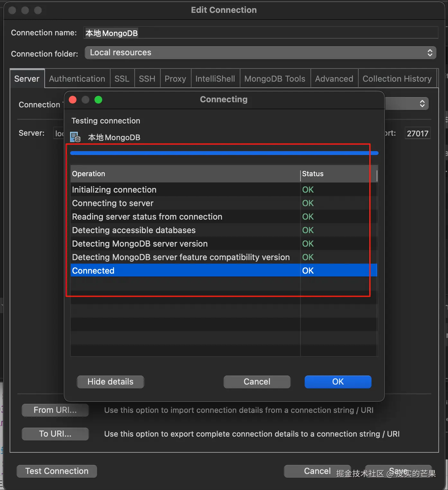Click the From URI... button
This screenshot has width=448, height=490.
(55, 410)
